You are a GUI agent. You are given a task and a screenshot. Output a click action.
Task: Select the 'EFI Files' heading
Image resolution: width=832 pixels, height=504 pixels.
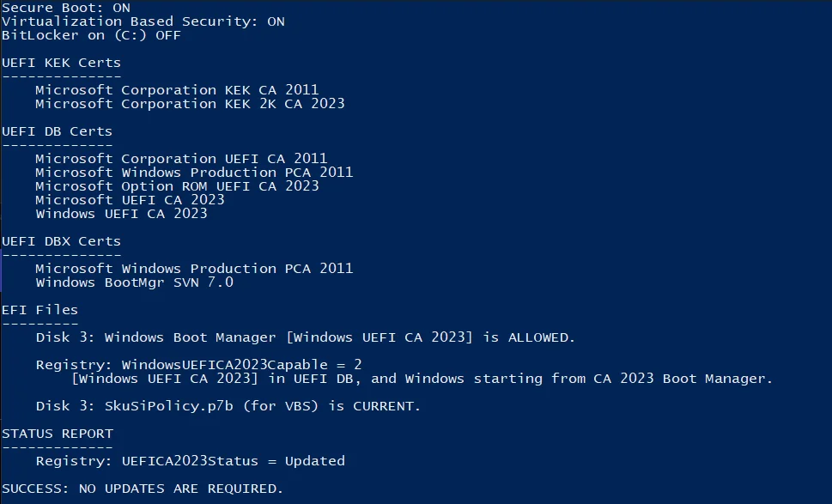[x=39, y=310]
